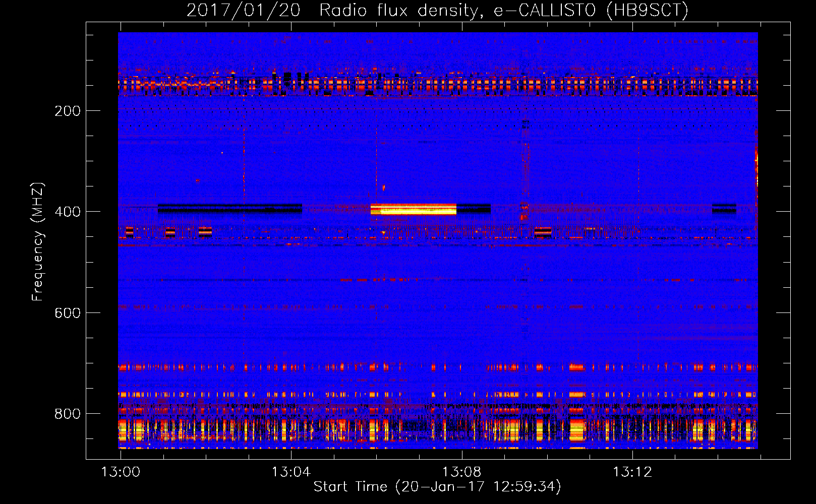816x504 pixels.
Task: Click the 'Frequency (MHZ)' axis label
Action: [38, 241]
